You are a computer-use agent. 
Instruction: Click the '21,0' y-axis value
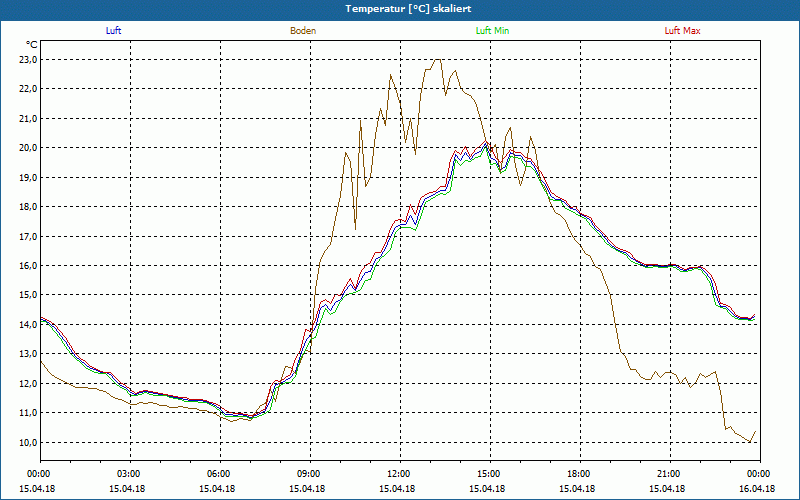[29, 118]
